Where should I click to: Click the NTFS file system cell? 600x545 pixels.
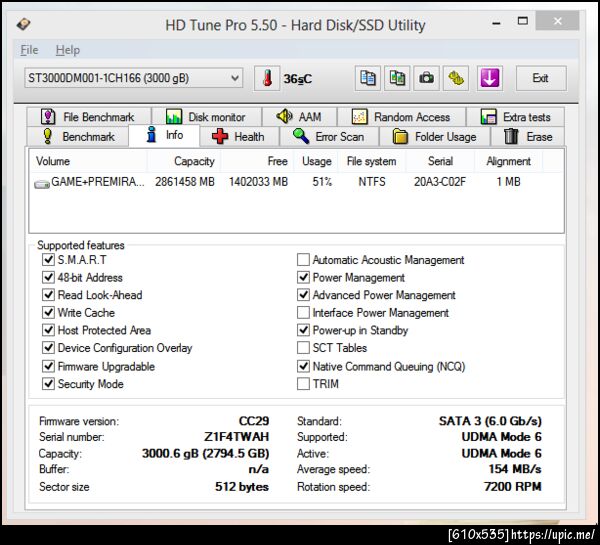point(372,182)
